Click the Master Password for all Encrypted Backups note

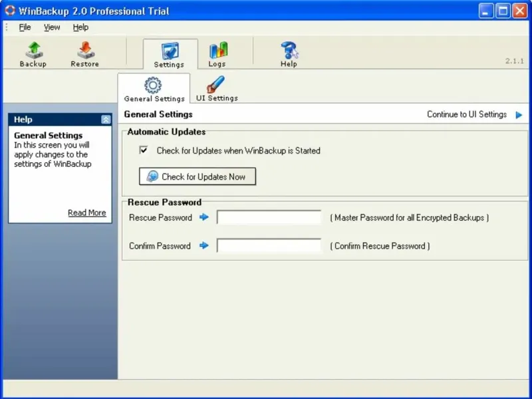[410, 217]
